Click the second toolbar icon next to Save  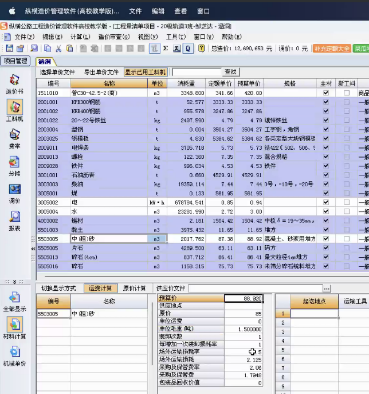[x=20, y=48]
